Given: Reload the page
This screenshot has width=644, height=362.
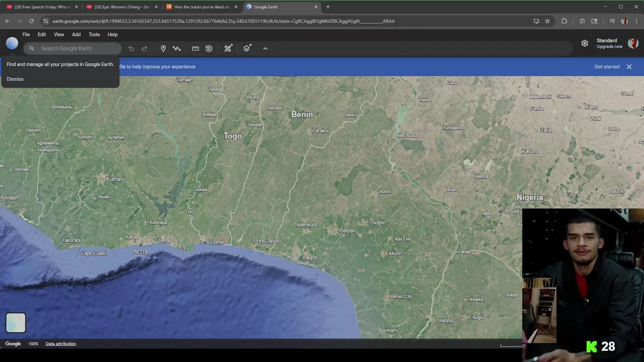Looking at the screenshot, I should [31, 21].
